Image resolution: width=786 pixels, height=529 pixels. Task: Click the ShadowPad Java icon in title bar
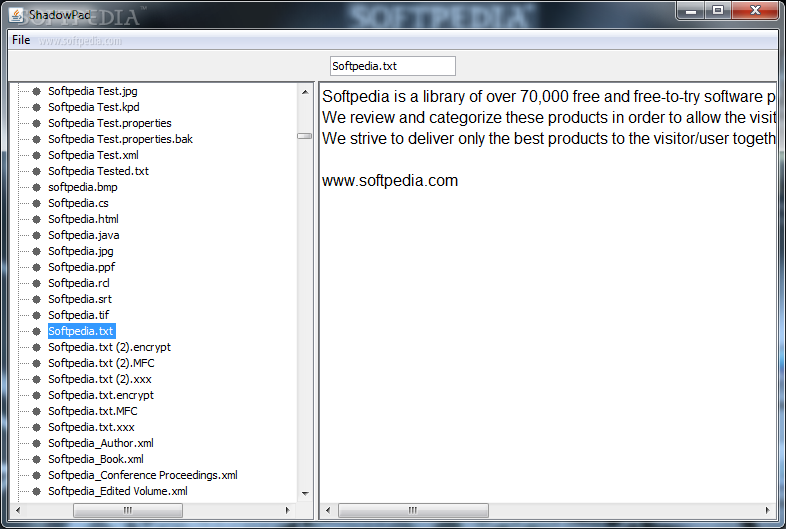(x=17, y=15)
